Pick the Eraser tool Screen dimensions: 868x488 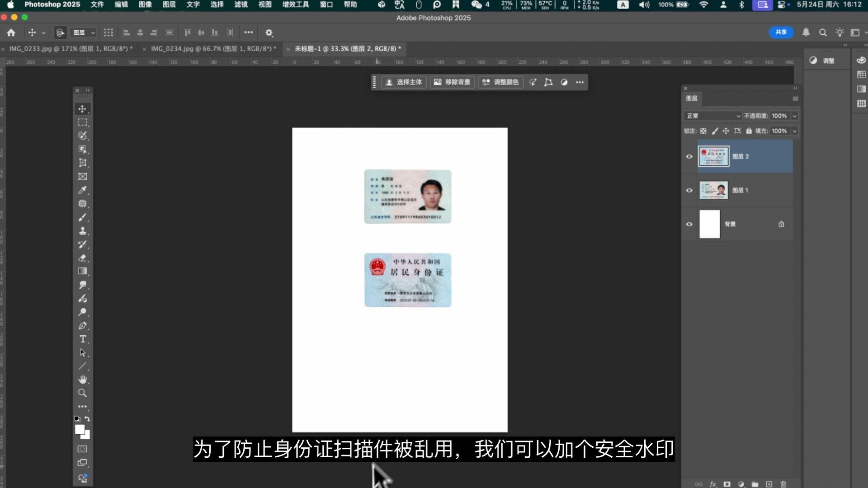tap(83, 258)
